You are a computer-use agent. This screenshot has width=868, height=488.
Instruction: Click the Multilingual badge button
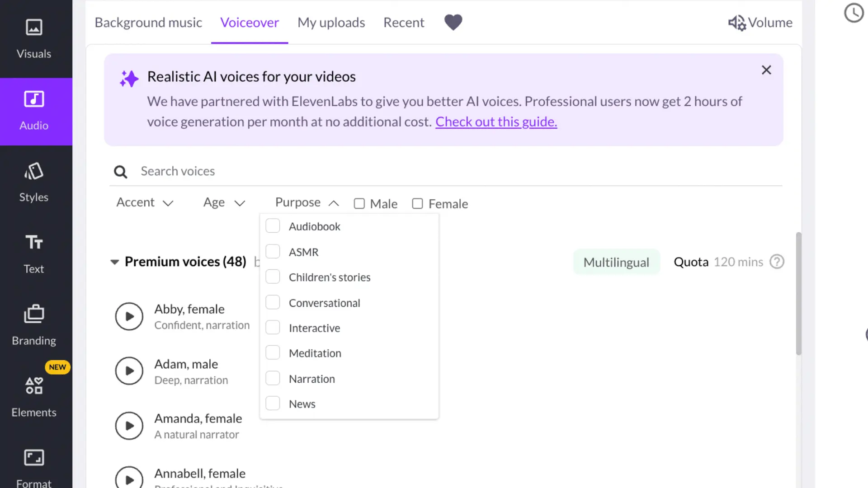[x=616, y=262]
